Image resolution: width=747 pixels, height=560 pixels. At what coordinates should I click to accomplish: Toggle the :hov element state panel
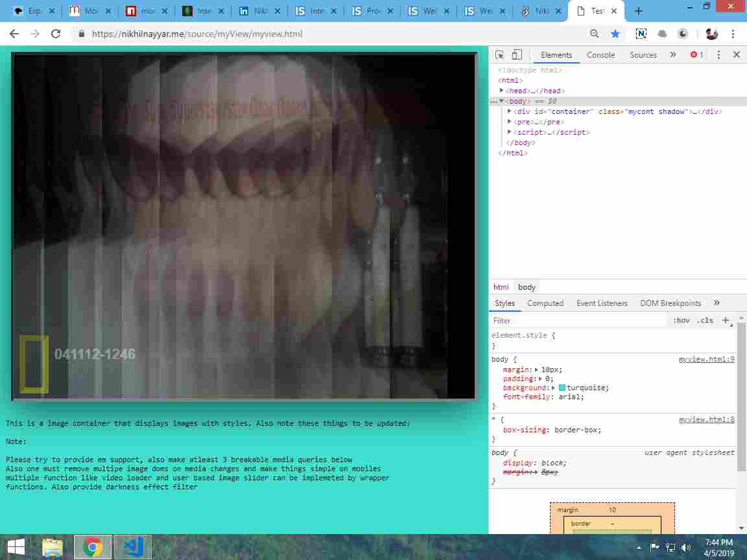(x=681, y=320)
